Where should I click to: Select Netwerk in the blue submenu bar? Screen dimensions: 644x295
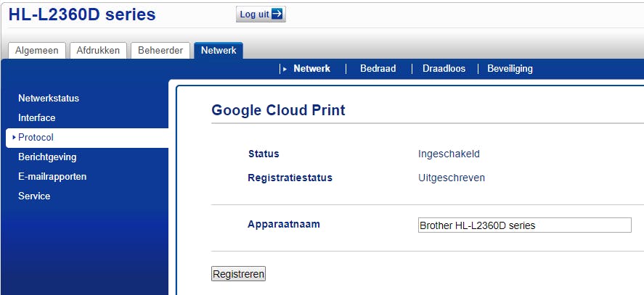click(x=311, y=69)
